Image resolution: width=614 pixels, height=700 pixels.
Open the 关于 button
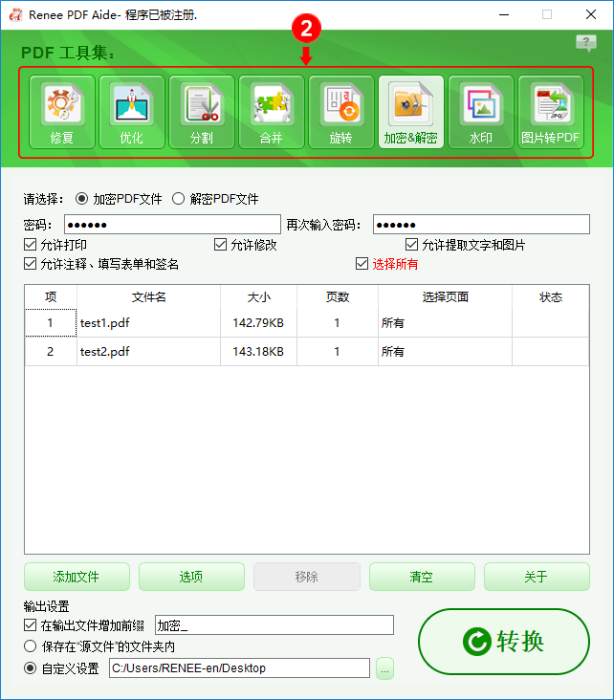537,577
